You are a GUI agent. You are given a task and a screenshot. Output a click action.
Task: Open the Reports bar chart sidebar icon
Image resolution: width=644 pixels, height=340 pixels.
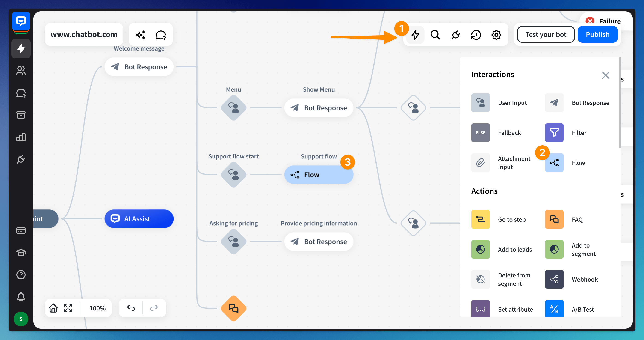coord(21,137)
